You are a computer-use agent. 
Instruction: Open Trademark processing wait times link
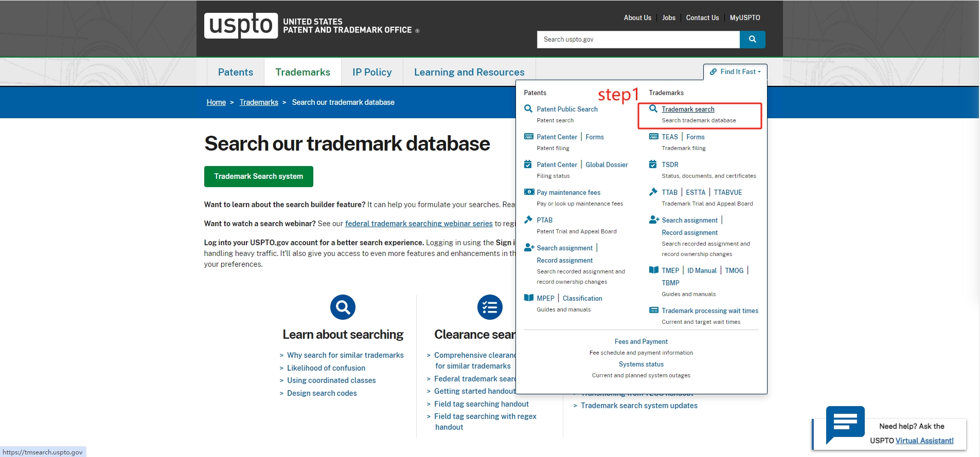pyautogui.click(x=710, y=310)
